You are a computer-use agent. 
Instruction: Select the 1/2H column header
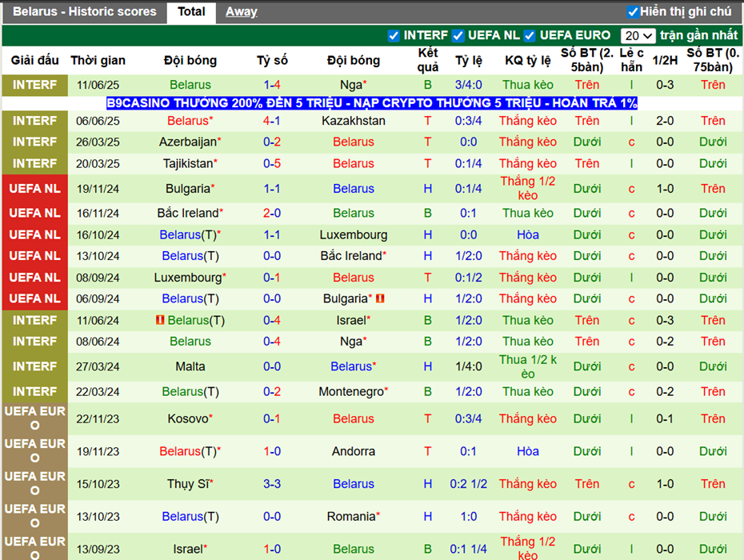[x=665, y=60]
